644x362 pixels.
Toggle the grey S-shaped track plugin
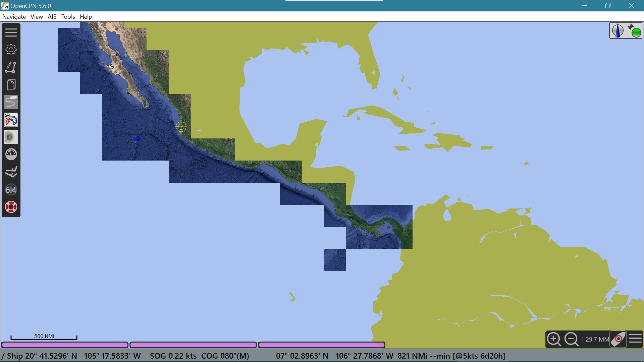click(x=11, y=102)
